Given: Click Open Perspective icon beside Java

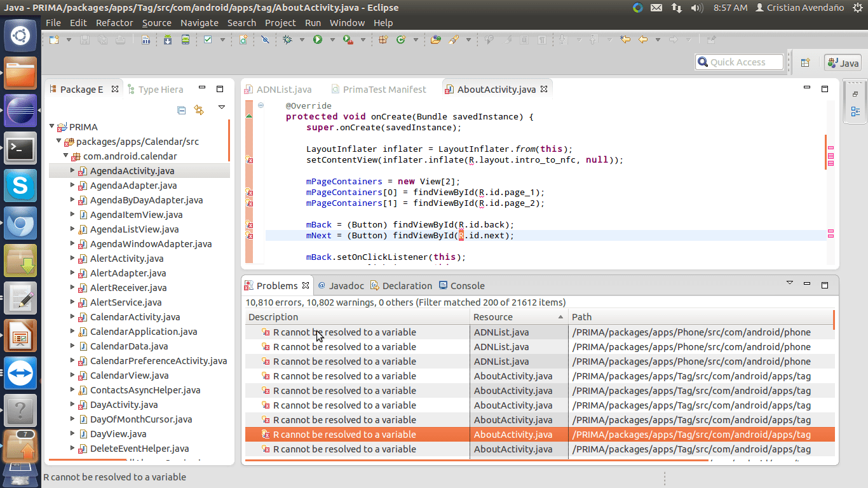Looking at the screenshot, I should point(805,62).
